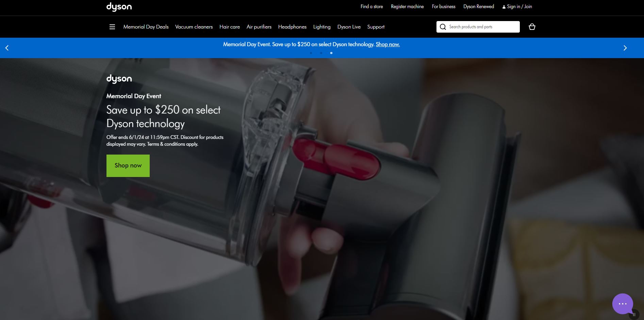This screenshot has width=644, height=320.
Task: Open the hamburger navigation menu
Action: click(x=112, y=27)
